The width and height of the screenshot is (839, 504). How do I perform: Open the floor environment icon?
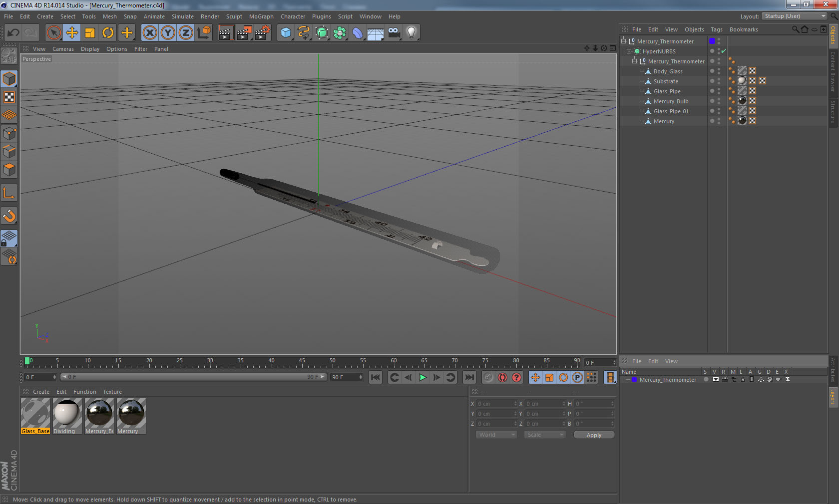[x=376, y=33]
